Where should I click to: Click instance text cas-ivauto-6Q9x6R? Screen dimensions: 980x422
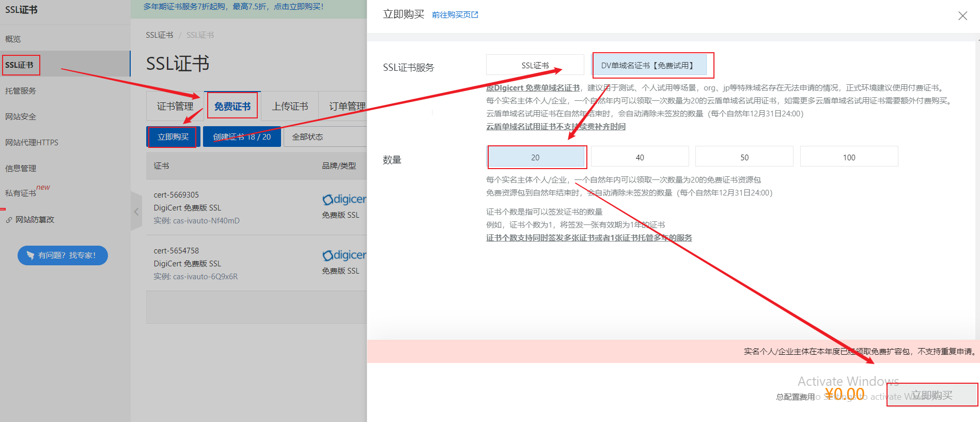(x=205, y=277)
